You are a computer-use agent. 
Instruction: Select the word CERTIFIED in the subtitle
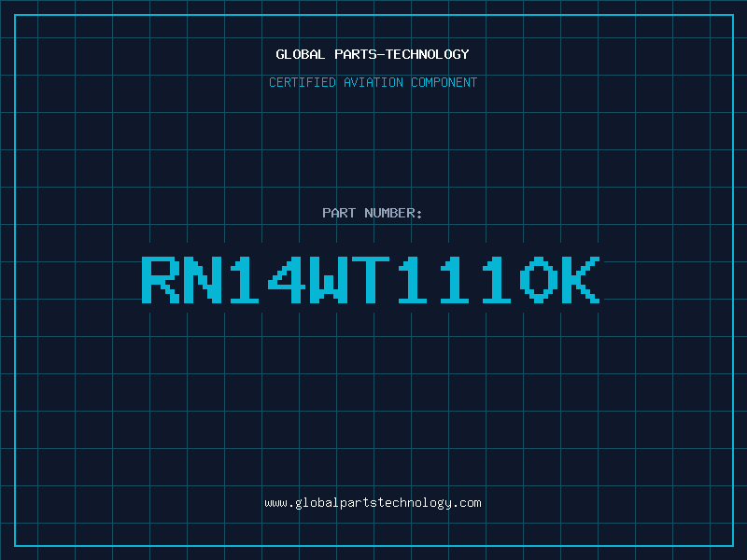303,82
